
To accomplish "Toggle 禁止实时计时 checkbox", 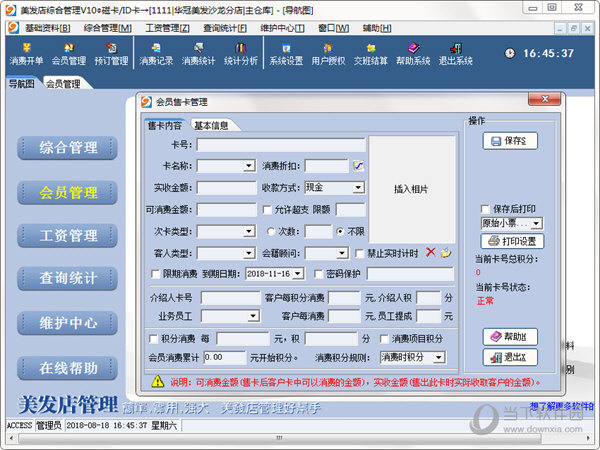I will [x=359, y=253].
